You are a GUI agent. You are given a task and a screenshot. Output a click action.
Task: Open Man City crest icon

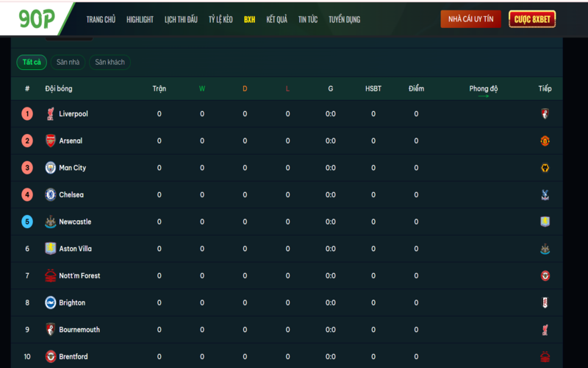point(50,168)
